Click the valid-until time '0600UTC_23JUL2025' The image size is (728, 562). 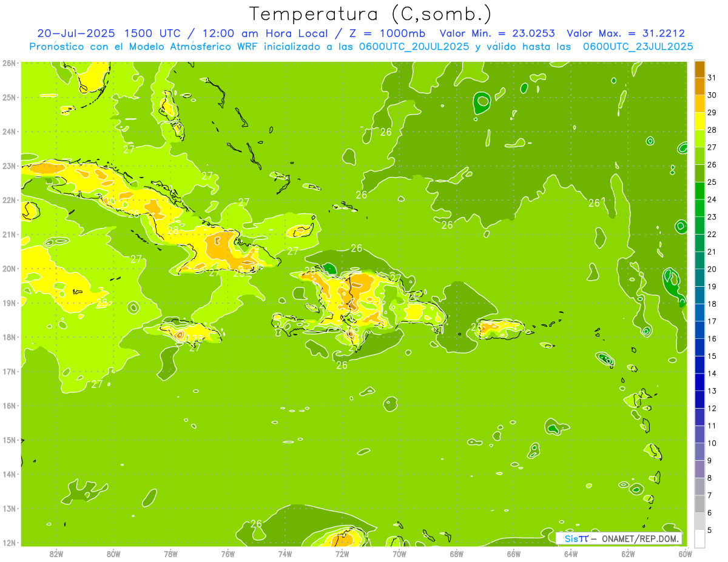pos(638,46)
